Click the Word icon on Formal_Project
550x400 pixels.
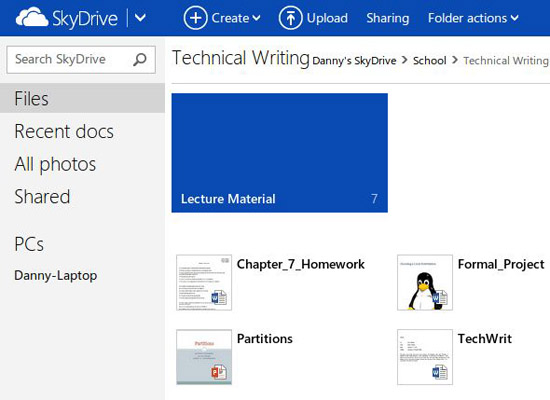[440, 298]
